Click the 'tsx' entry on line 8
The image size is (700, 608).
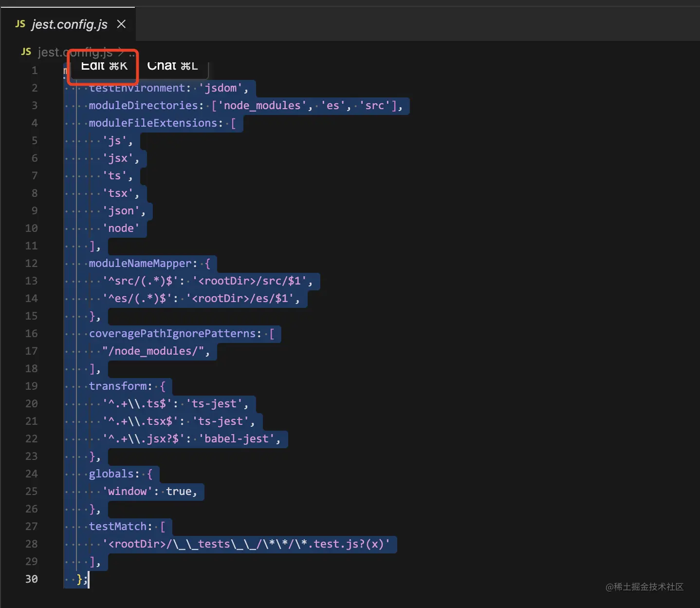point(118,193)
